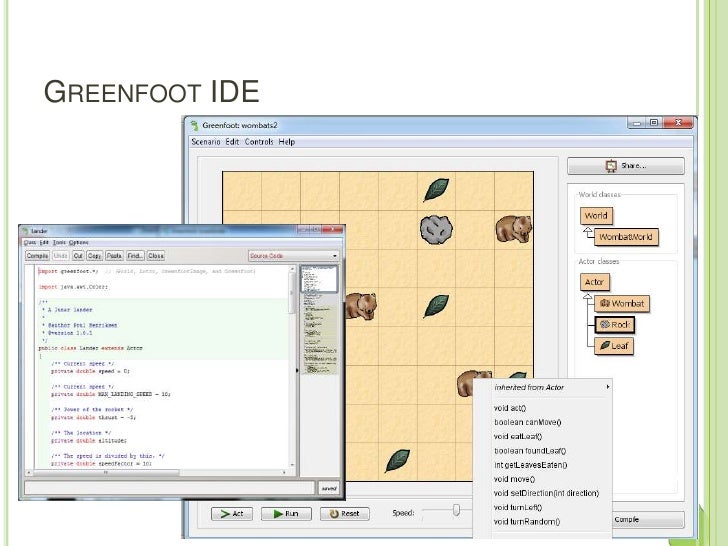Viewport: 728px width, 546px height.
Task: Choose boolean foundLeaf() menu entry
Action: [530, 451]
